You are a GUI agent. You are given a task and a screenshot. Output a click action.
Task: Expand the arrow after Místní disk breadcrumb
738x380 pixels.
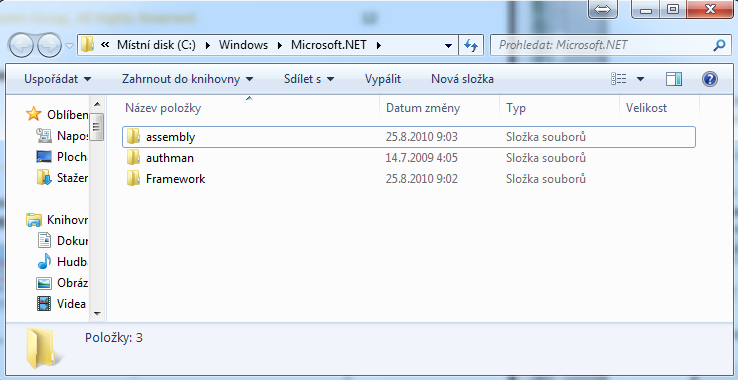tap(209, 45)
